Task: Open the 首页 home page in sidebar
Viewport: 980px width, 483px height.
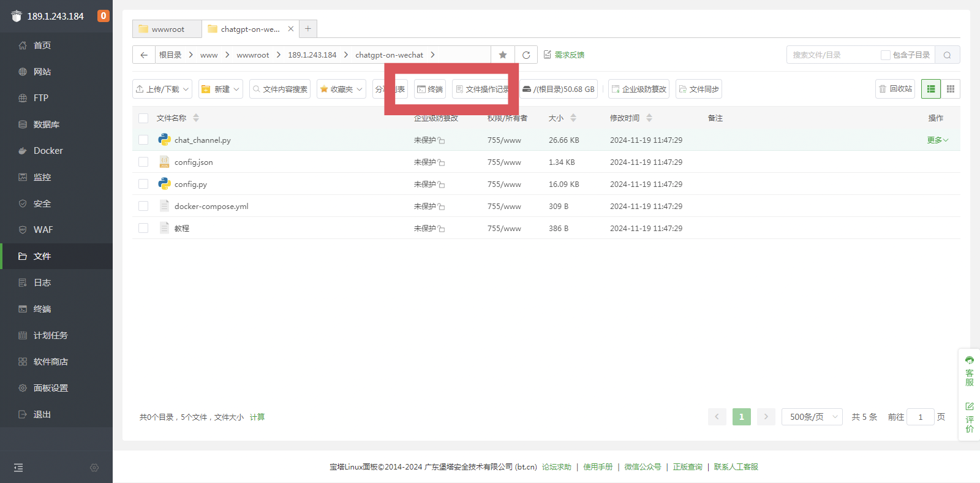Action: (42, 45)
